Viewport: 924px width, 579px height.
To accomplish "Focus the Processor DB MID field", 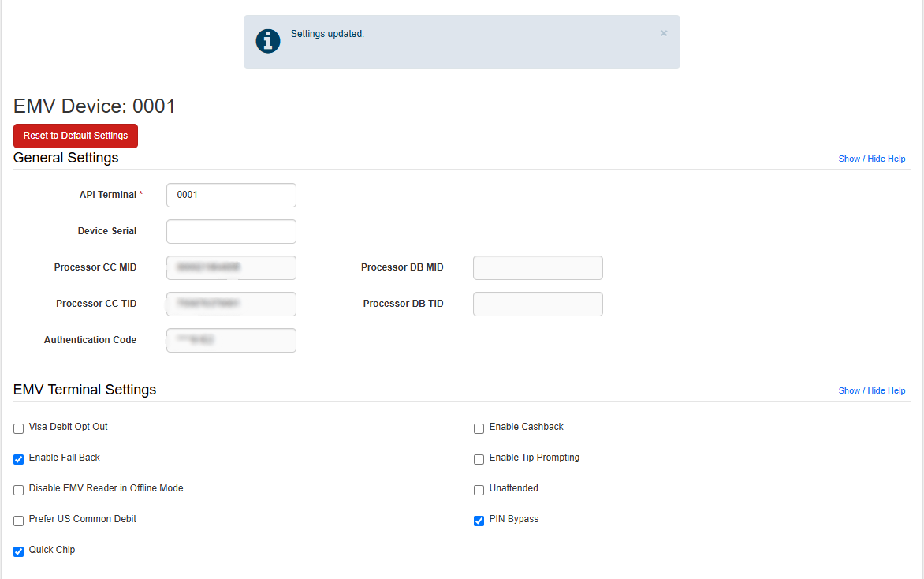I will (538, 267).
